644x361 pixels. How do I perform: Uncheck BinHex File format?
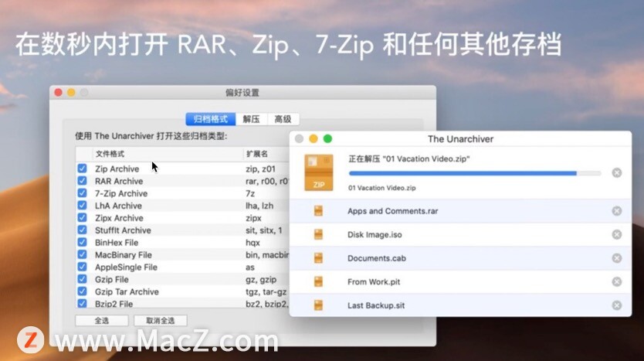tap(82, 242)
